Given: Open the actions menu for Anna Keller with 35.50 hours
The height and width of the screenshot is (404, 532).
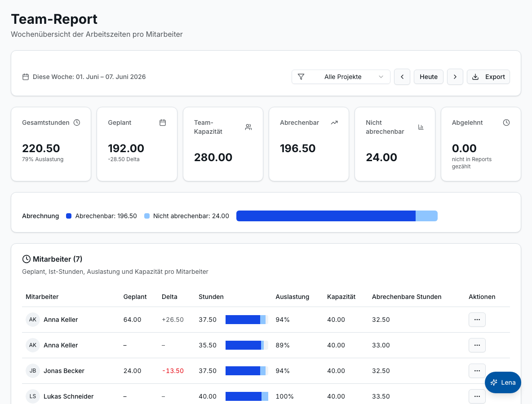Looking at the screenshot, I should 477,345.
